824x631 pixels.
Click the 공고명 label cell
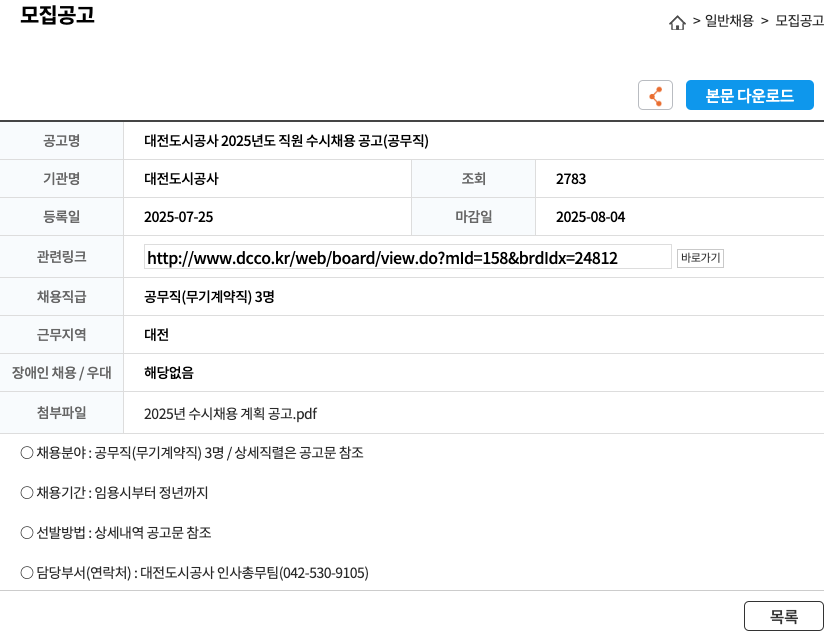point(61,141)
